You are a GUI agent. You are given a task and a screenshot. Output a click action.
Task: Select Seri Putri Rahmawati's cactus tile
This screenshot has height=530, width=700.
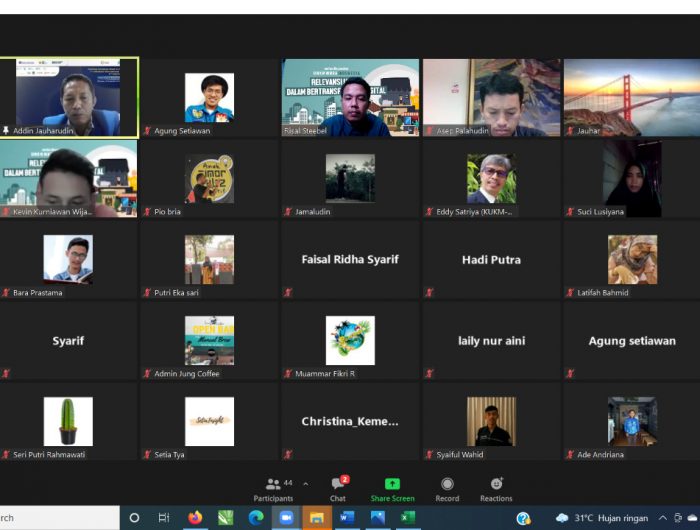(69, 421)
